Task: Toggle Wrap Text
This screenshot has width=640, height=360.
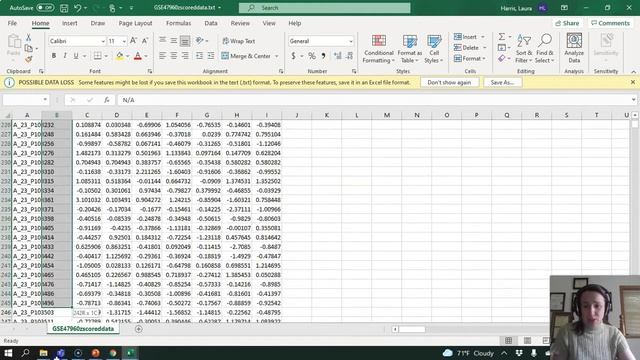Action: click(x=239, y=41)
